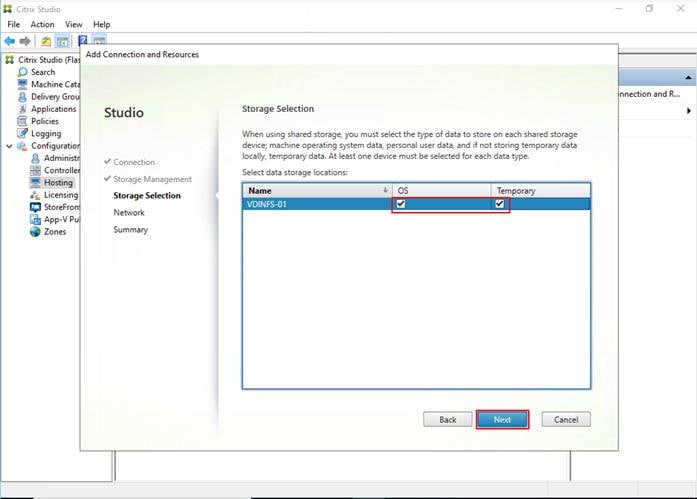This screenshot has width=697, height=499.
Task: Click the App-V Publishing icon in tree
Action: coord(36,219)
